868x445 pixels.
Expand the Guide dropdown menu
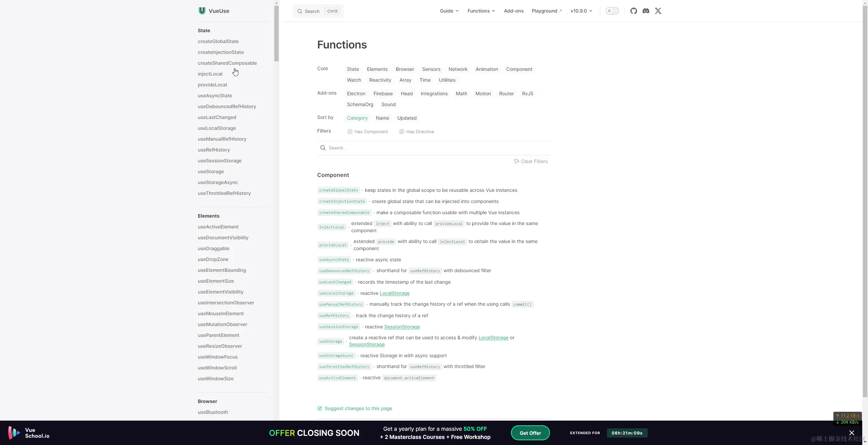click(x=449, y=11)
